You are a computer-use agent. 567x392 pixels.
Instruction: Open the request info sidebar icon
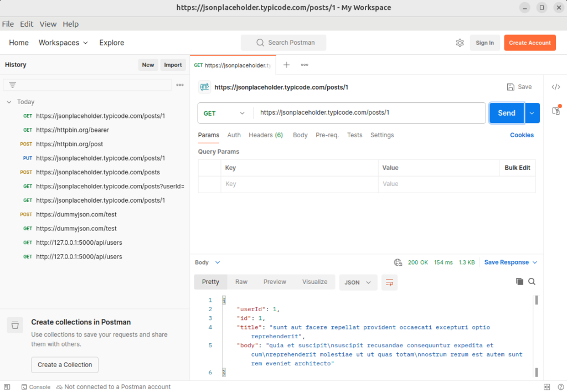(x=556, y=110)
